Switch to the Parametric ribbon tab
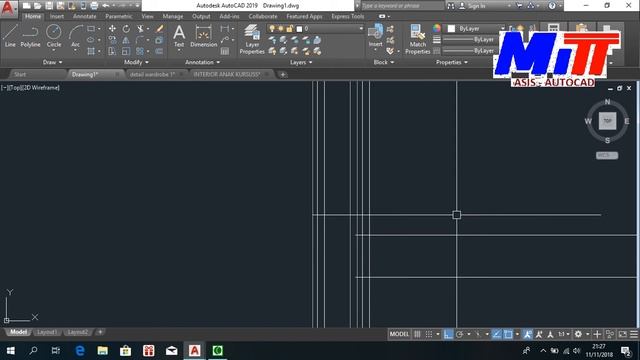Viewport: 640px width, 360px height. pyautogui.click(x=119, y=16)
